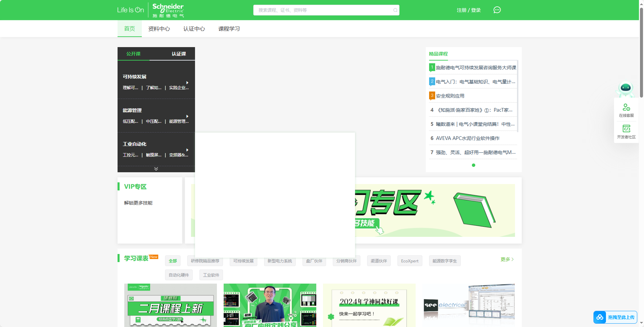Expand 工业自动化 category arrow

pos(187,150)
